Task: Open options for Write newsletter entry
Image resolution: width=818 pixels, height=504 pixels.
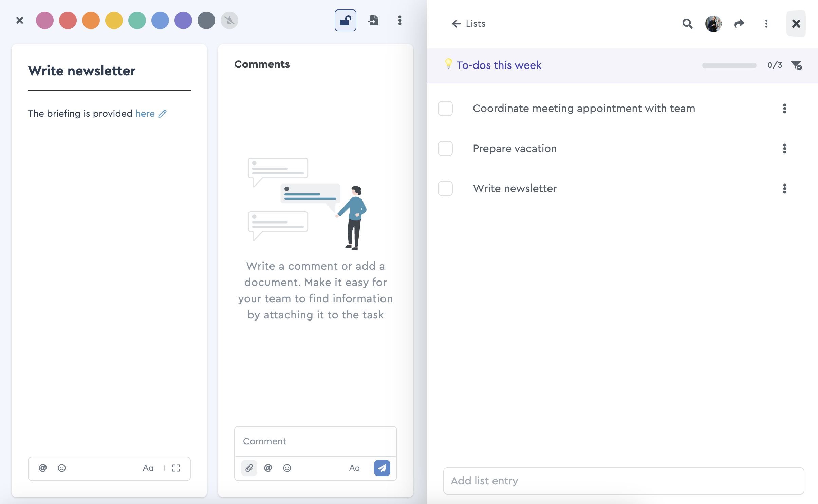Action: click(784, 189)
